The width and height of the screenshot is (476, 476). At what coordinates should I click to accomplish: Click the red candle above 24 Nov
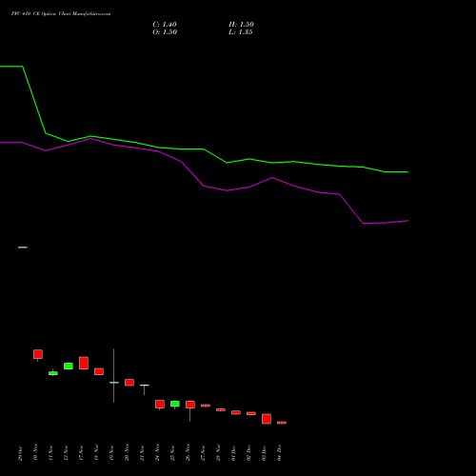(160, 405)
